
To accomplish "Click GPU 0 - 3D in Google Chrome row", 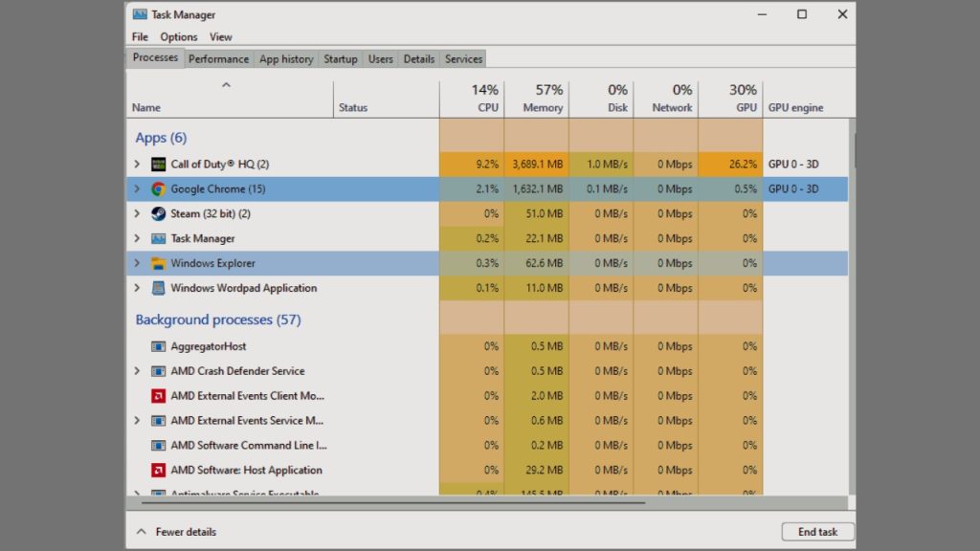I will (x=793, y=188).
